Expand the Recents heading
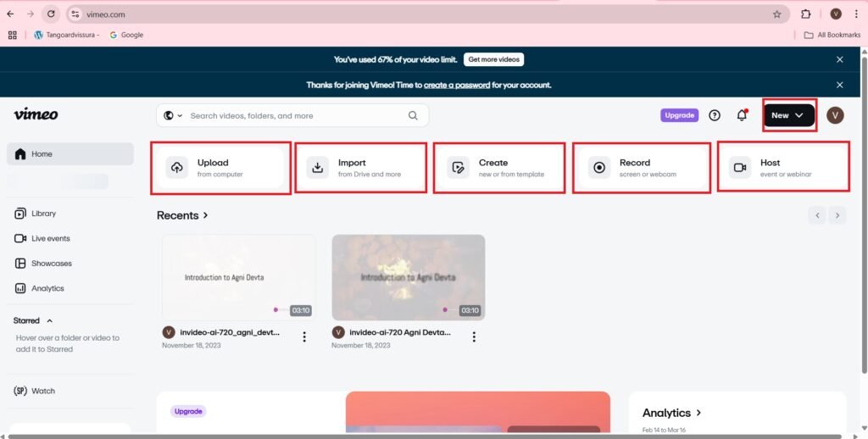The width and height of the screenshot is (868, 439). point(182,215)
